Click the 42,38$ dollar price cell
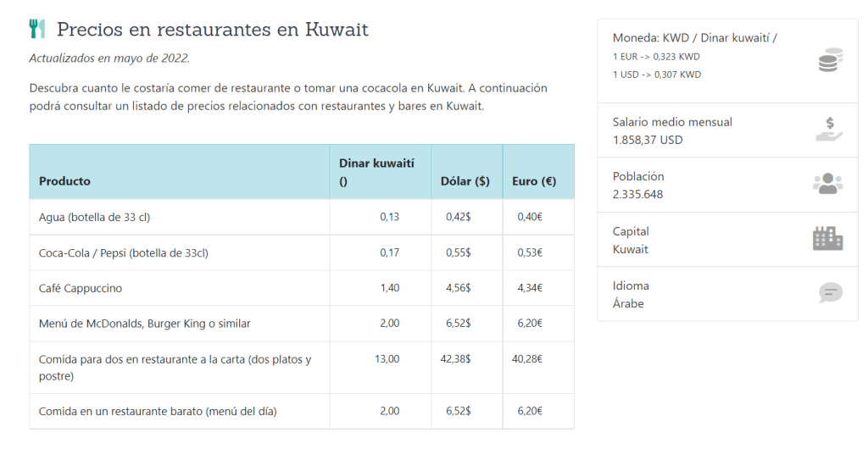This screenshot has width=868, height=460. pyautogui.click(x=456, y=358)
